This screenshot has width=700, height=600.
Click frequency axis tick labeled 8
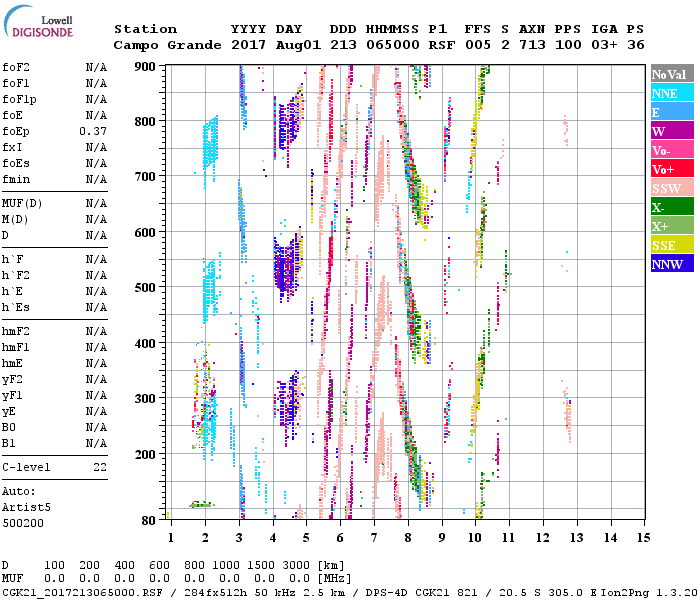tap(408, 537)
